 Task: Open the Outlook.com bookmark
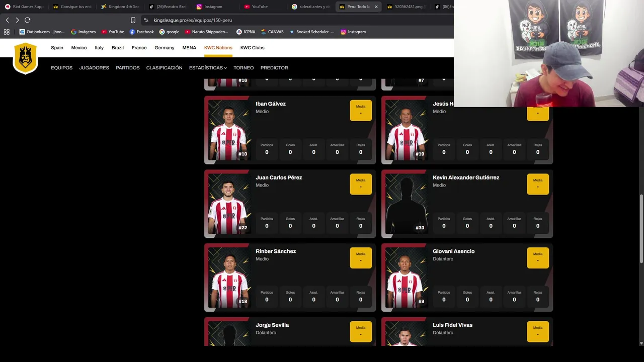pyautogui.click(x=42, y=32)
